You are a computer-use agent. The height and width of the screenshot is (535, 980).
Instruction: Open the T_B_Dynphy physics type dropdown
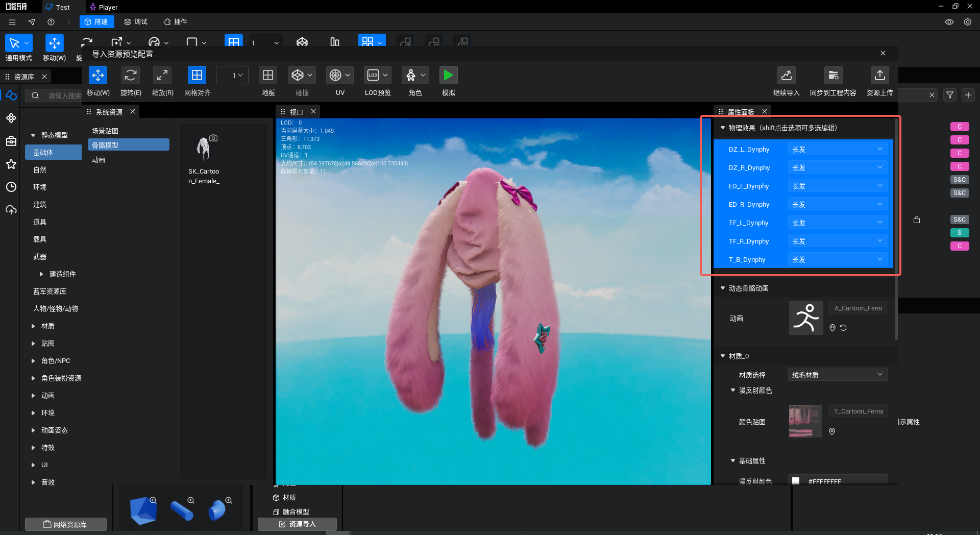(x=838, y=259)
